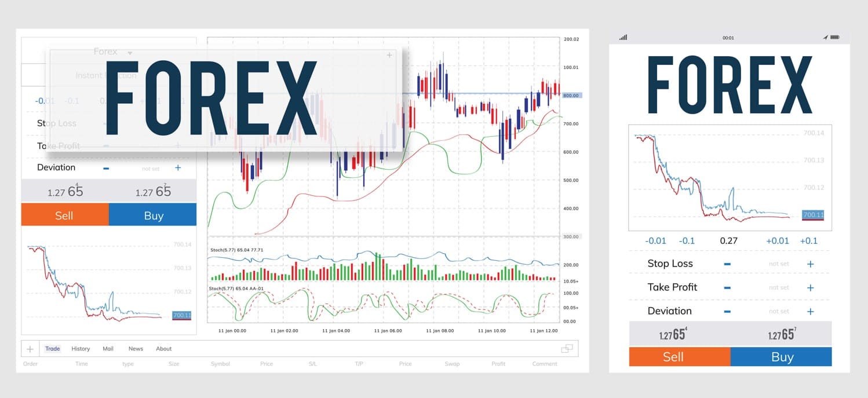Click the T/P column header

click(x=359, y=364)
